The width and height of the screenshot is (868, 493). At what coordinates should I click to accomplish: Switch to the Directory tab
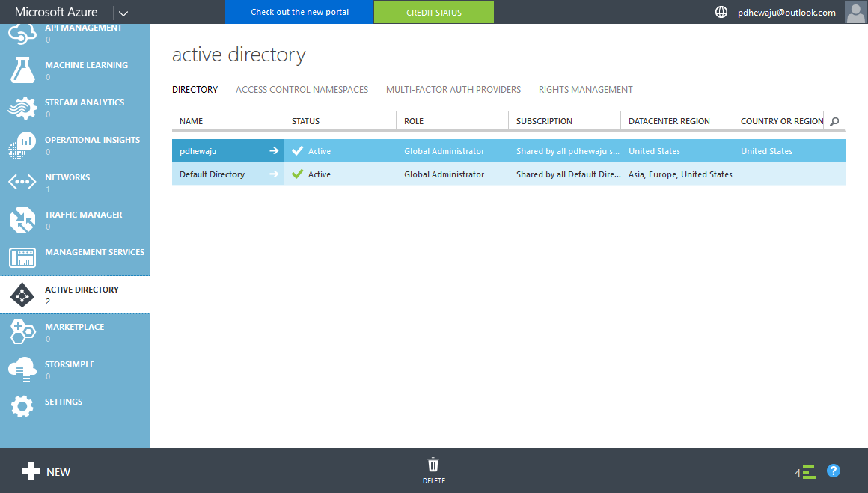[x=195, y=90]
